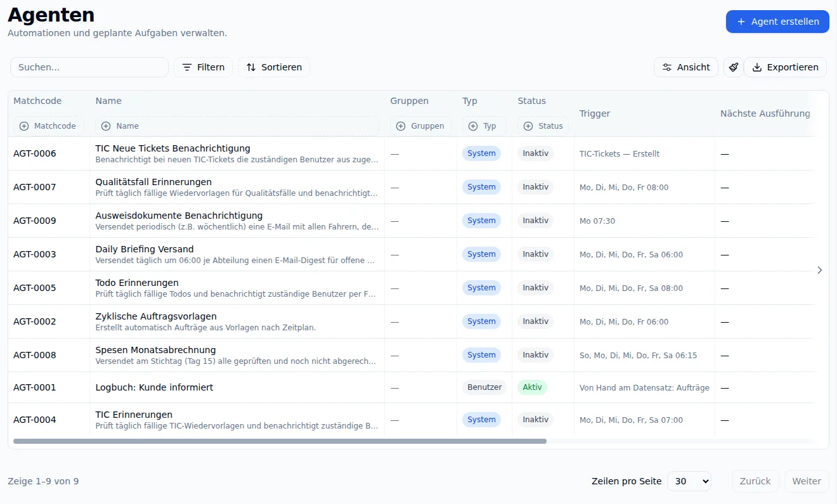Click the Matchcode column header label
The height and width of the screenshot is (504, 837).
(37, 101)
